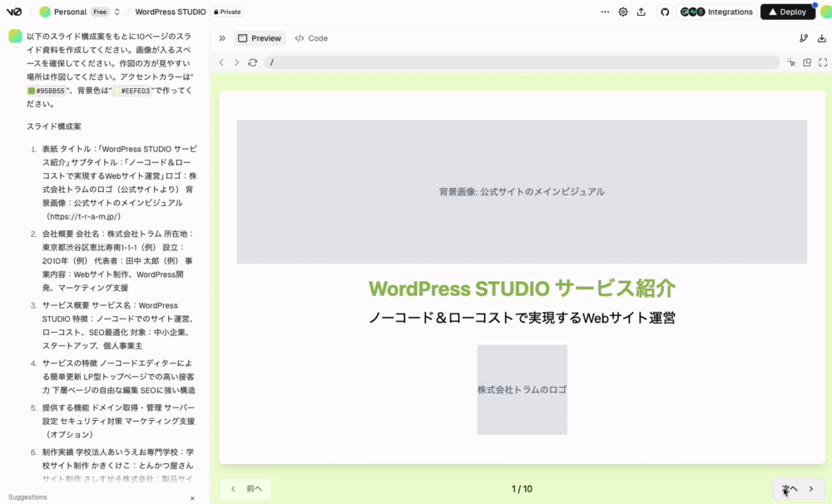Click list item 1 表紙 タイトル
The width and height of the screenshot is (832, 504).
coord(119,182)
